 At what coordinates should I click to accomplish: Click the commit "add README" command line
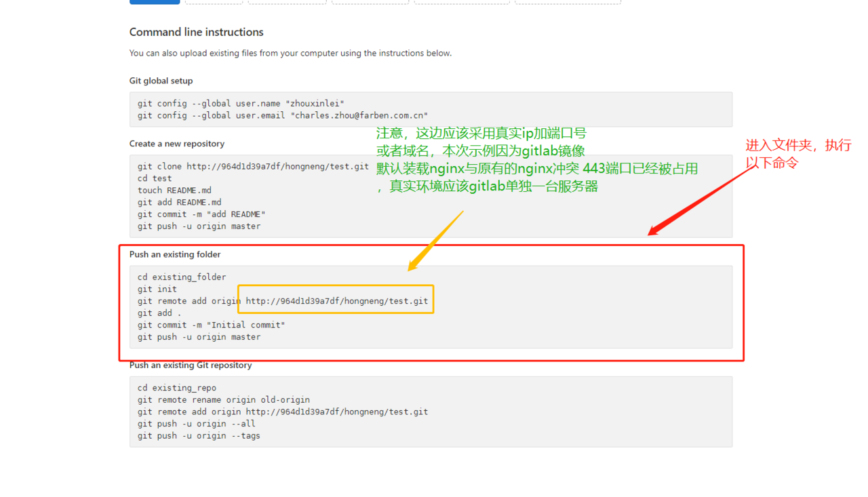pyautogui.click(x=201, y=214)
